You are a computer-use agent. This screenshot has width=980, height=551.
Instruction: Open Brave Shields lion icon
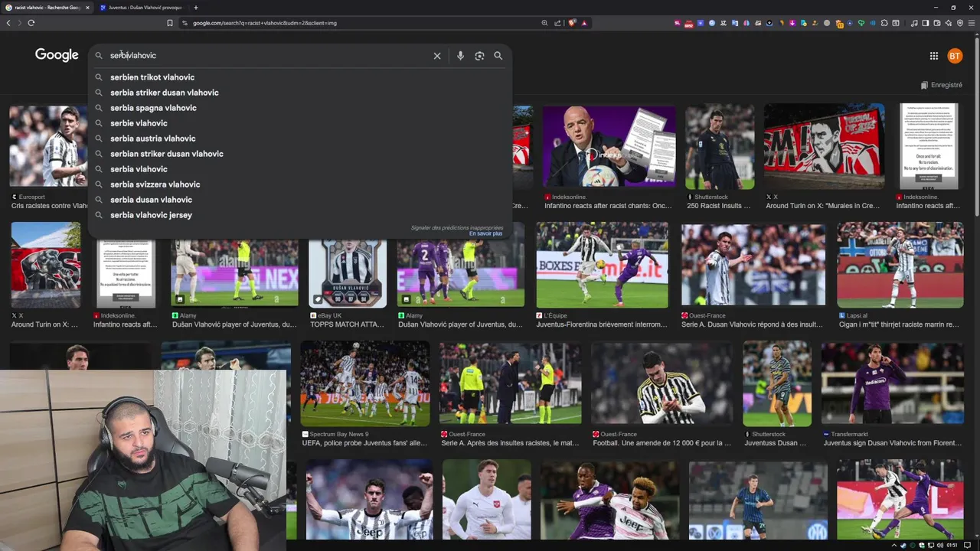point(572,23)
